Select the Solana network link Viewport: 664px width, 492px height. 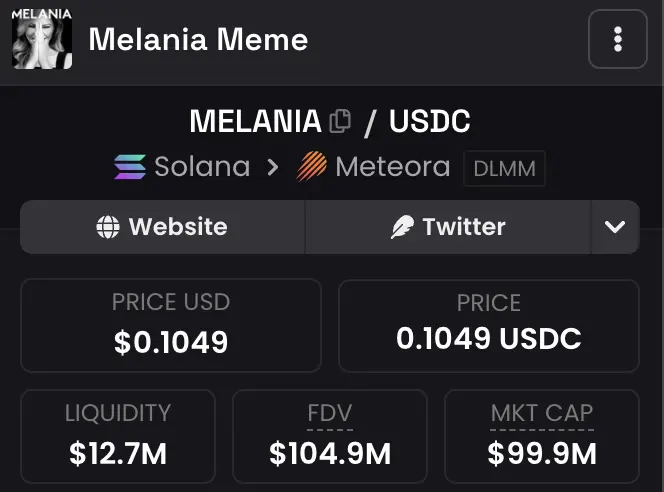(x=202, y=166)
